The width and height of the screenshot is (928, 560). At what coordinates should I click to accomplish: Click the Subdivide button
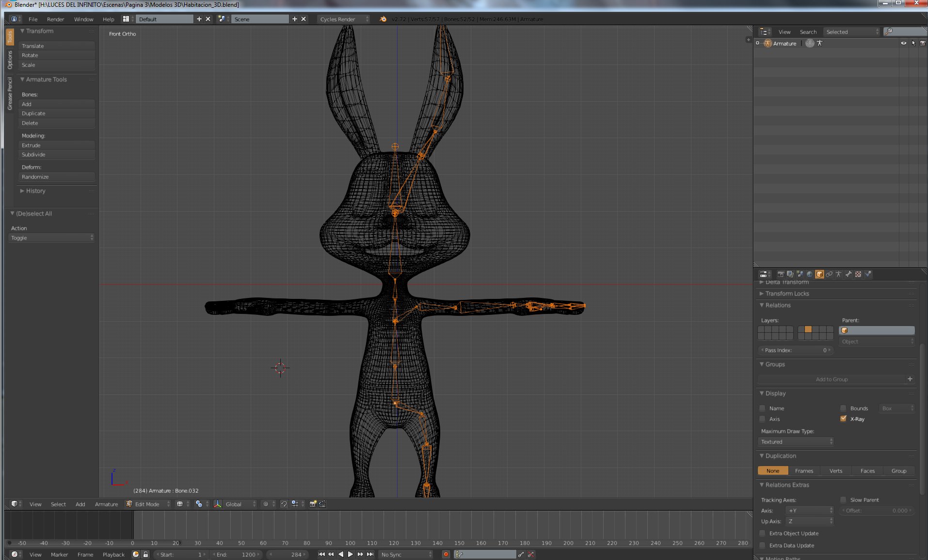point(57,155)
